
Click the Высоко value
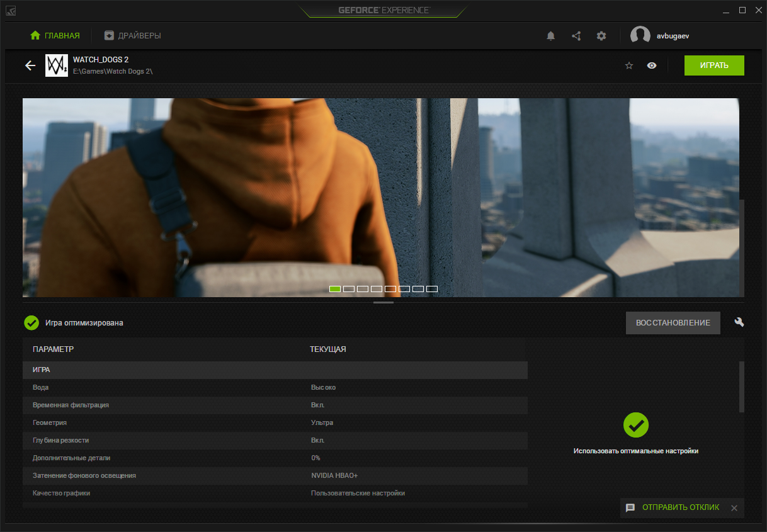(324, 387)
